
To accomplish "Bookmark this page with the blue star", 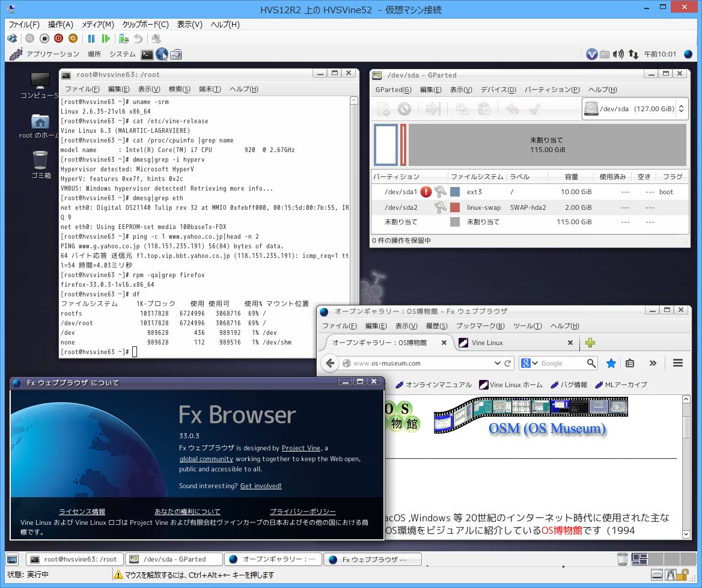I will tap(611, 363).
